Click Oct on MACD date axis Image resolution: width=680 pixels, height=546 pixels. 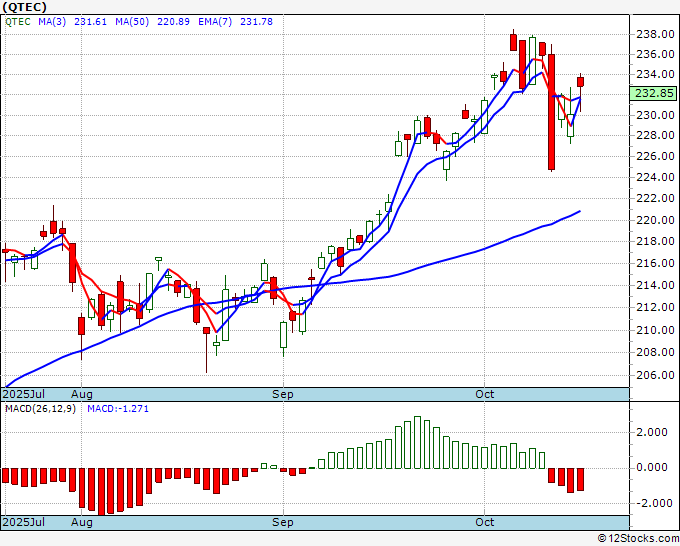[x=484, y=522]
